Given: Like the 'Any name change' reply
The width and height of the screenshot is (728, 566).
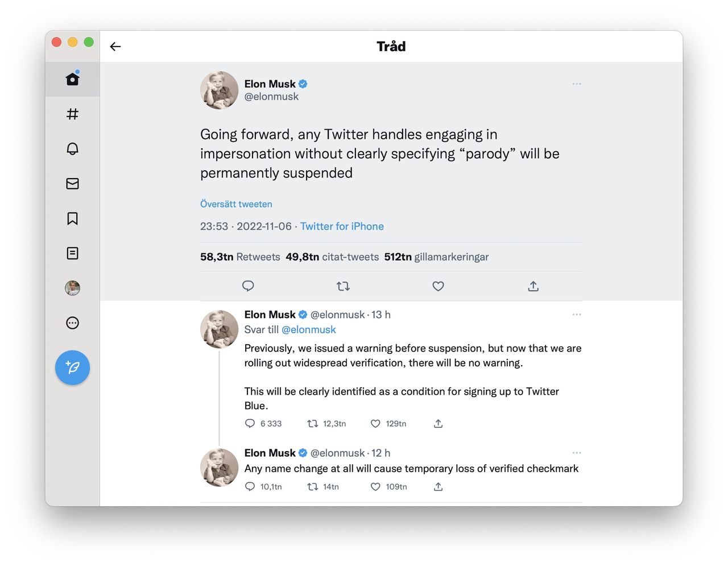Looking at the screenshot, I should tap(375, 487).
